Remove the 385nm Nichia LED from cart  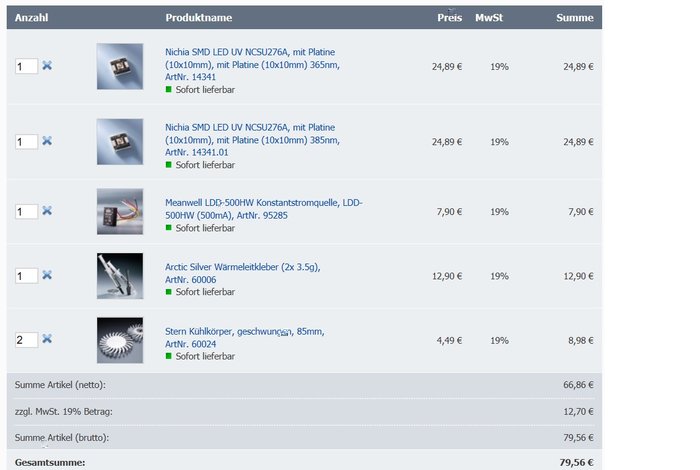(47, 141)
